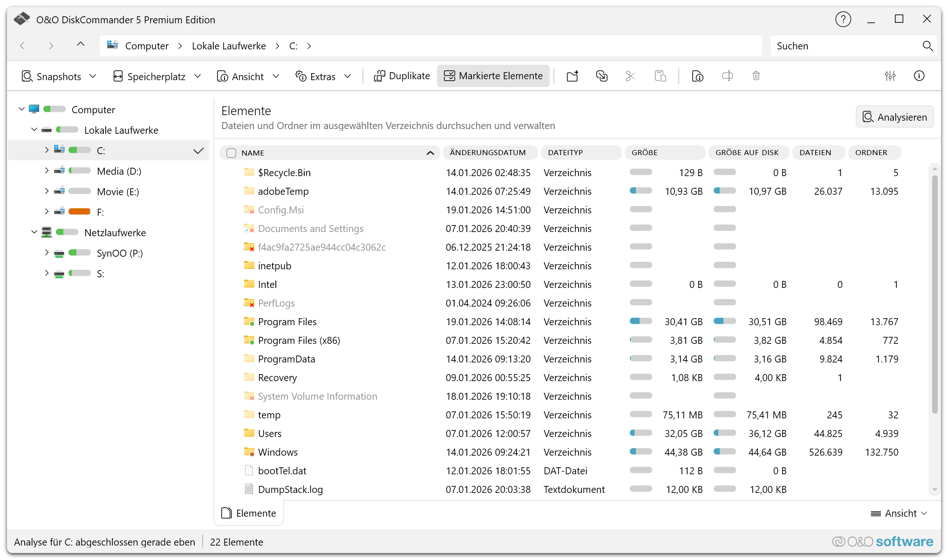Tick the select-all checkbox beside NAME
Screen dimensions: 948x560
tap(231, 153)
